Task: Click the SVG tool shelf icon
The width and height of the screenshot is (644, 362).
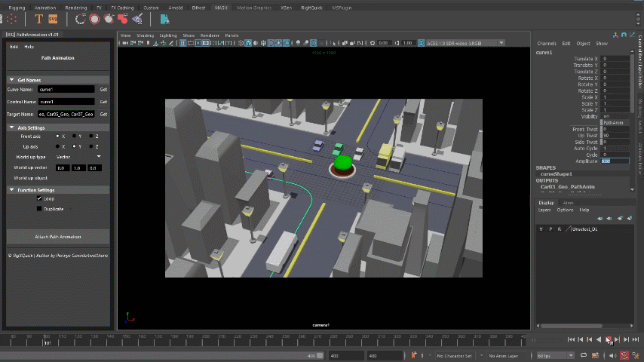Action: 53,19
